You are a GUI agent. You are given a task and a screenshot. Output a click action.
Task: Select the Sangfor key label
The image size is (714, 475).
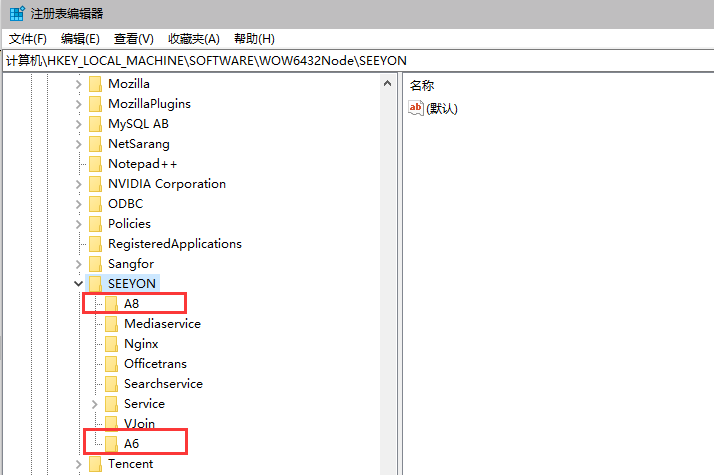point(131,264)
